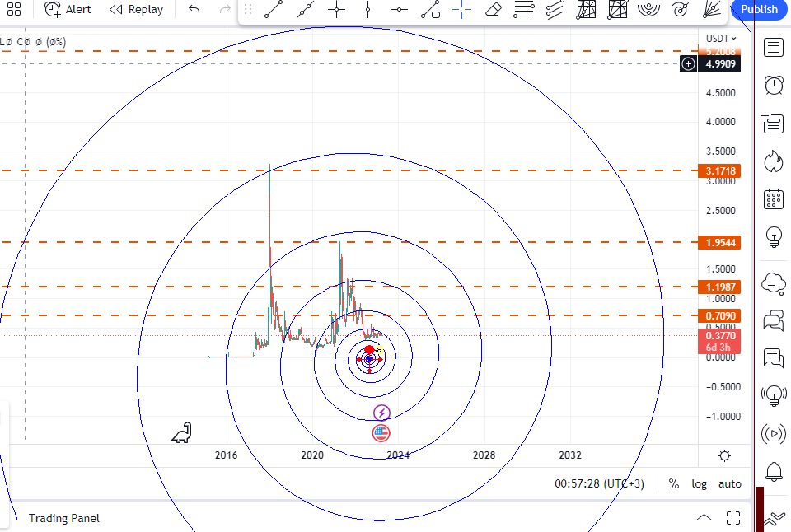Image resolution: width=791 pixels, height=532 pixels.
Task: Select the Gann Fan tool
Action: point(711,9)
